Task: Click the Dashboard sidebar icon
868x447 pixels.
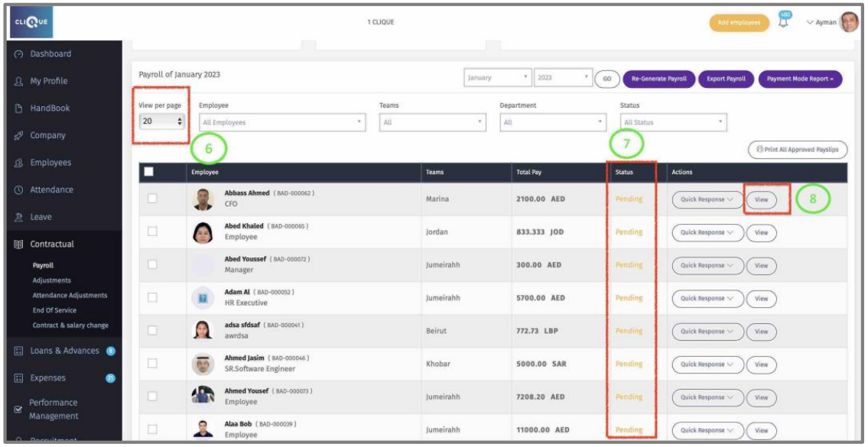Action: [x=18, y=54]
